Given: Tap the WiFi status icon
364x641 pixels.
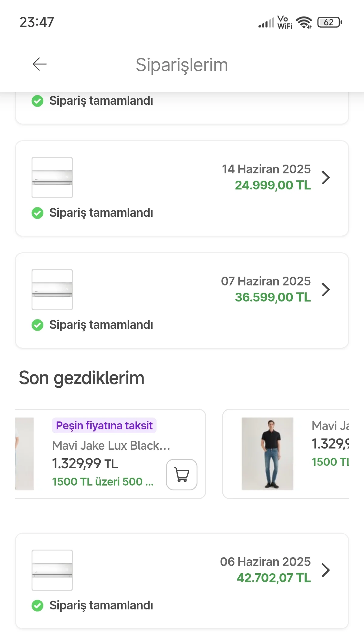Looking at the screenshot, I should (x=304, y=22).
